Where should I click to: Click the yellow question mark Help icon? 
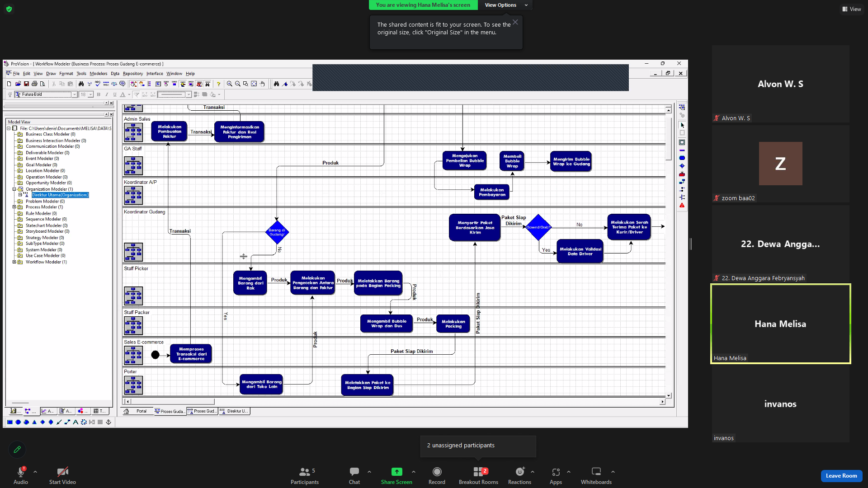click(x=218, y=84)
